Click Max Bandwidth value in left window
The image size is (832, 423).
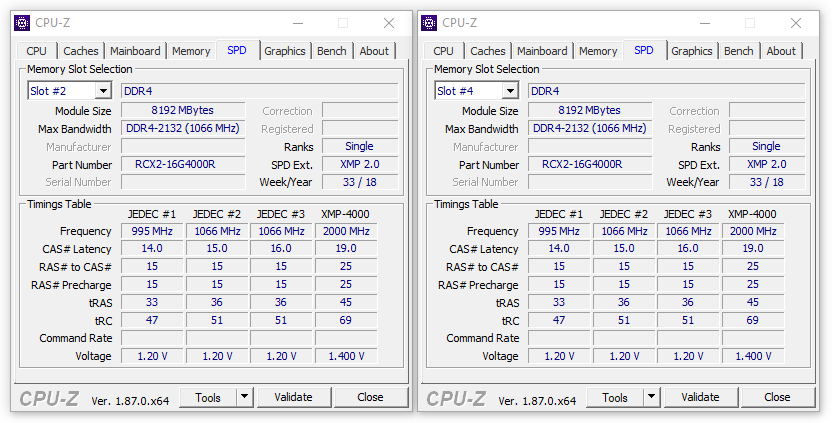point(183,128)
